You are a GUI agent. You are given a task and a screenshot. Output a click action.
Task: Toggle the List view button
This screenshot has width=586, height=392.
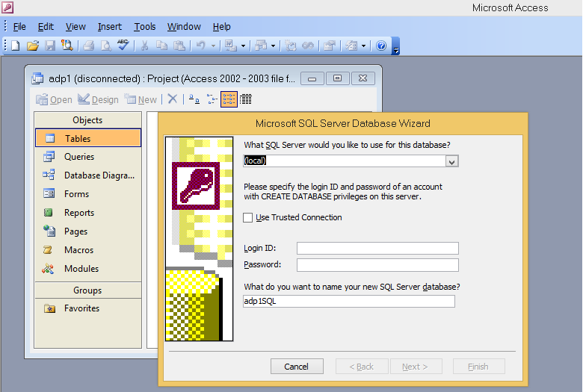coord(229,99)
